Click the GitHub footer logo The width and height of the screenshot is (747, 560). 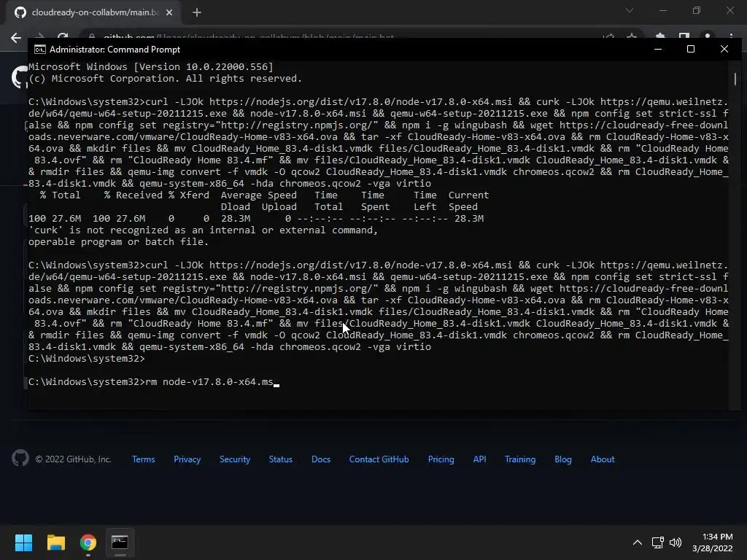tap(20, 459)
